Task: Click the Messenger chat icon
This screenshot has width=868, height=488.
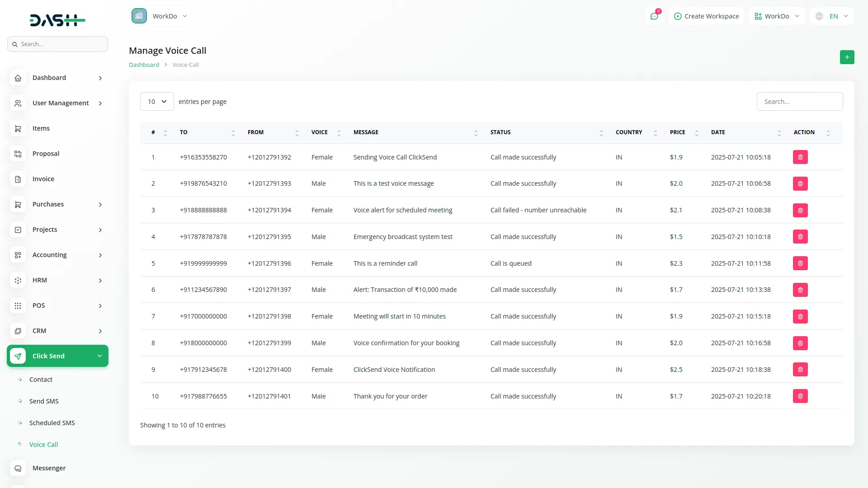Action: 18,468
